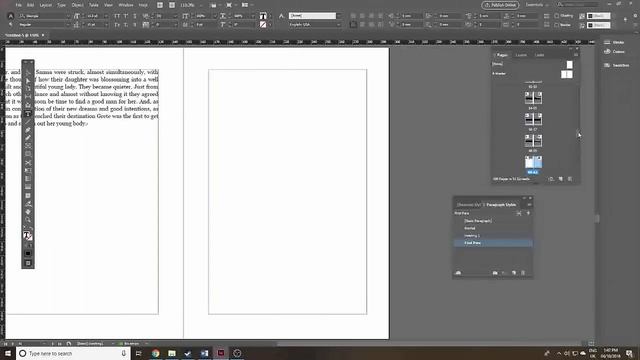This screenshot has height=360, width=640.
Task: Click the Publish Online button
Action: 500,5
